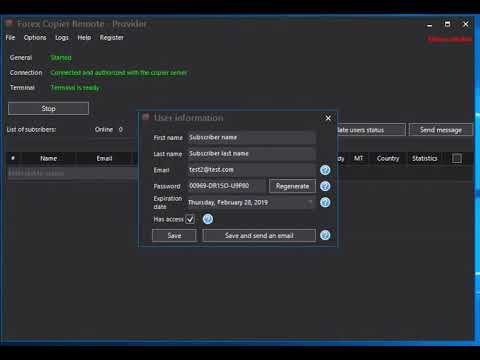Click the Stop button
Screen dimensions: 480x360
[x=48, y=108]
